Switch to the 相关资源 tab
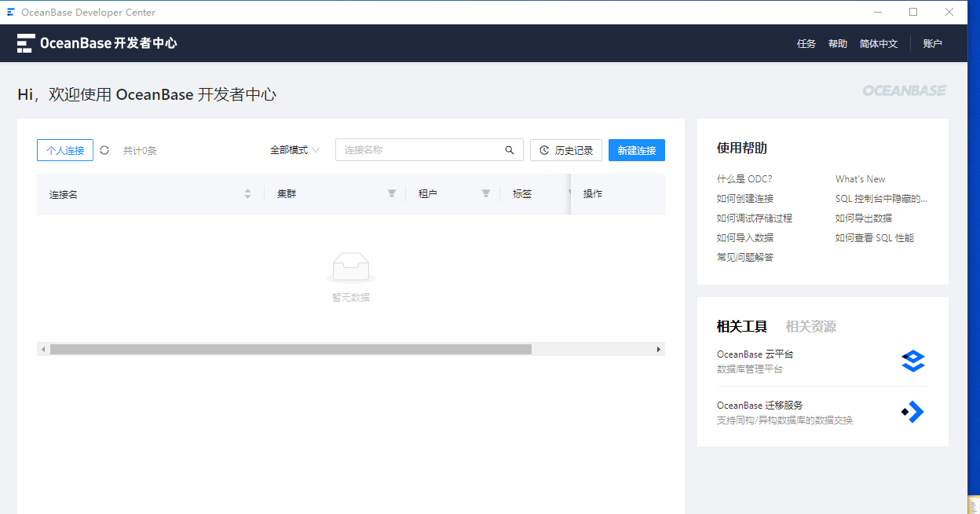The width and height of the screenshot is (980, 514). 811,326
